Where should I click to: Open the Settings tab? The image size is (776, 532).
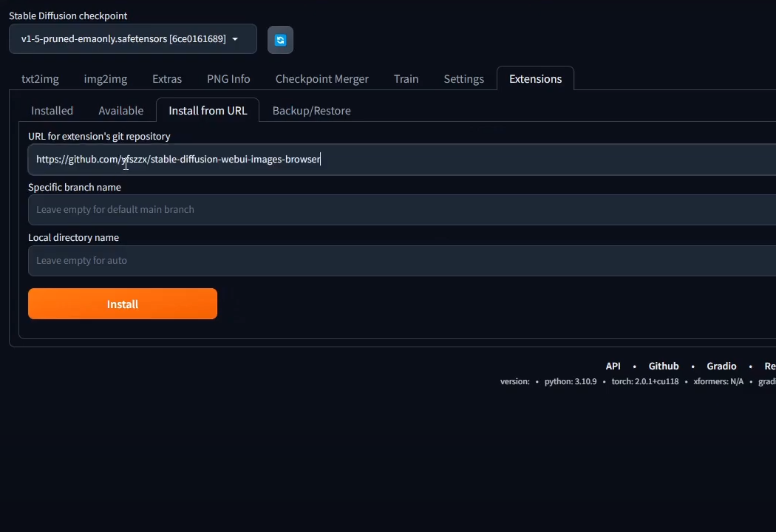pos(463,79)
